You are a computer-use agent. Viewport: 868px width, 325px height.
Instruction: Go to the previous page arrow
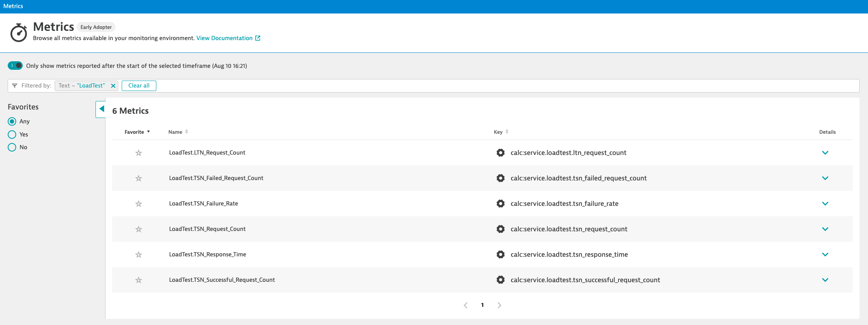[x=466, y=305]
